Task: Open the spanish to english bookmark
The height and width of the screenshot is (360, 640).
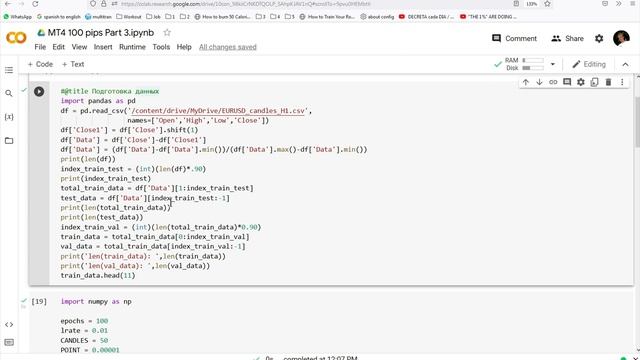Action: click(x=59, y=17)
